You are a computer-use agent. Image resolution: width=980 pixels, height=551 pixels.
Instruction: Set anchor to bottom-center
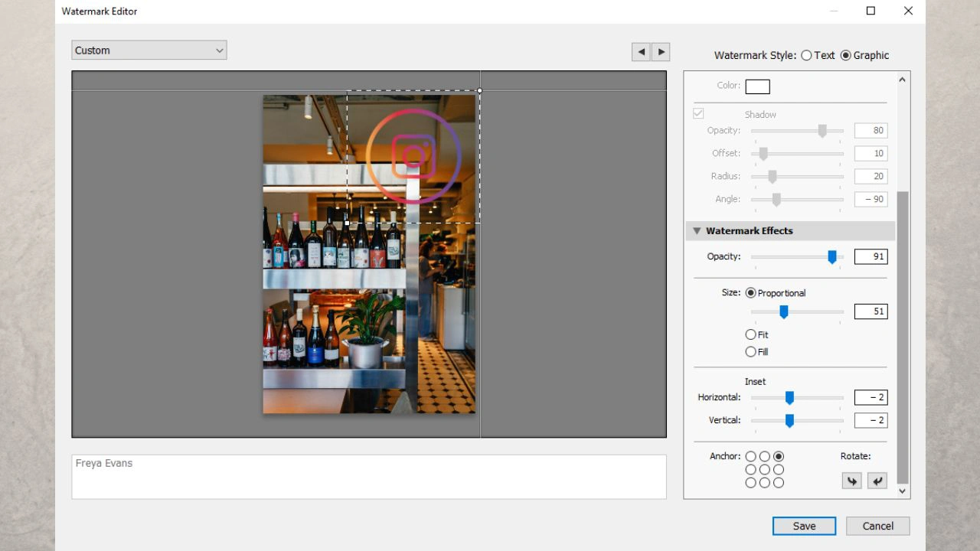[764, 482]
